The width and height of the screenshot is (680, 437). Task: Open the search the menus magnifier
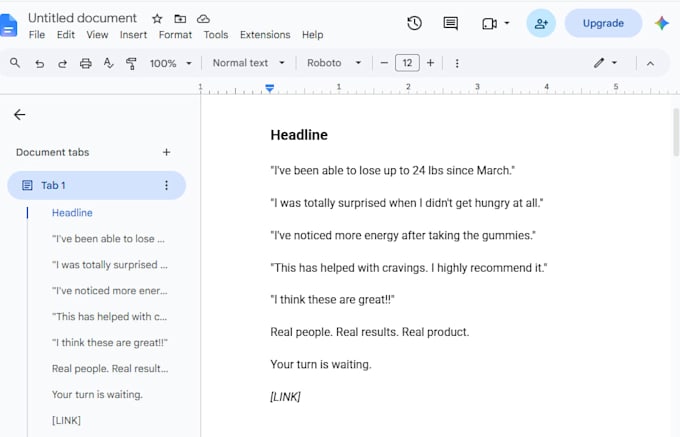(x=15, y=63)
